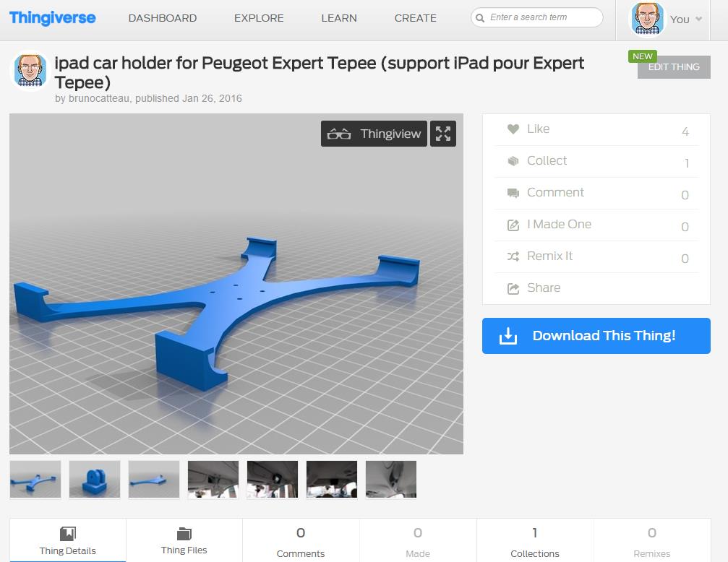This screenshot has height=562, width=728.
Task: Click the search term input field
Action: [x=537, y=17]
